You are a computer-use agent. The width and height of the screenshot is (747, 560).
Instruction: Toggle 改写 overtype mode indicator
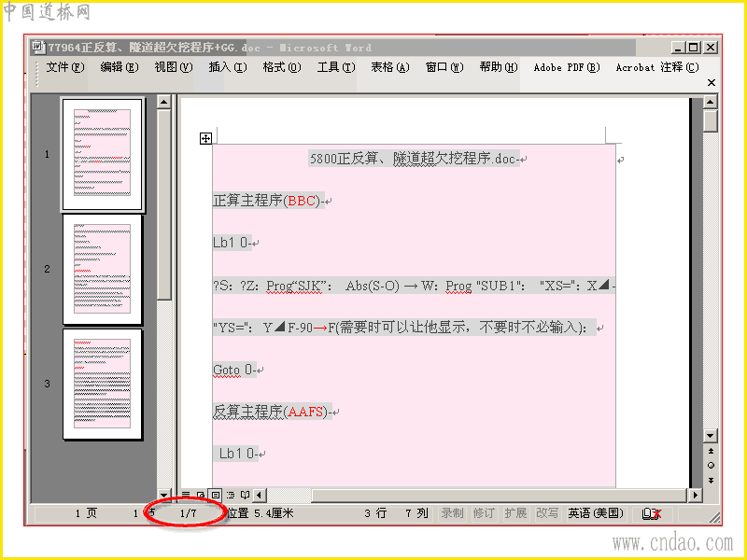click(547, 513)
